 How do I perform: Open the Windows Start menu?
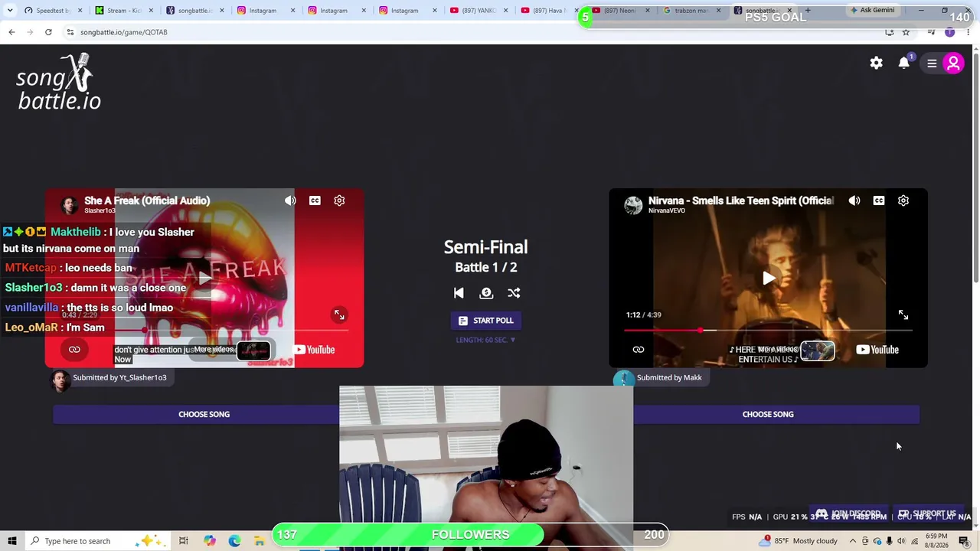(11, 541)
